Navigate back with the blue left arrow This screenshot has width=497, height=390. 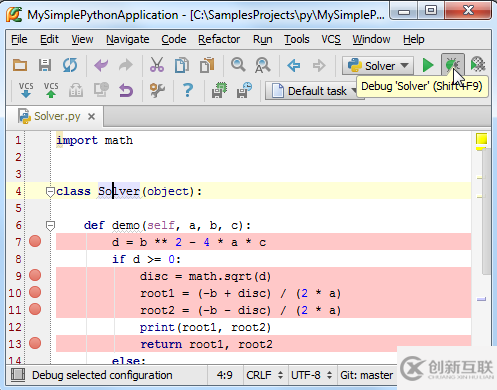point(294,65)
